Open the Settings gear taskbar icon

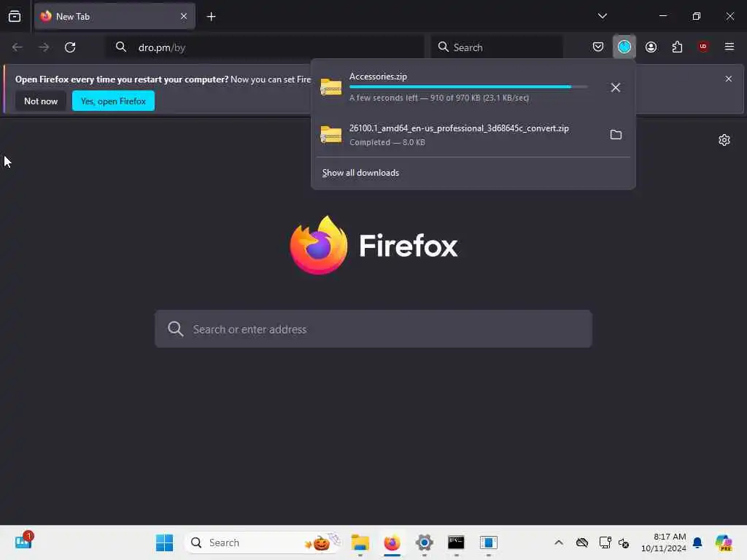[x=424, y=542]
